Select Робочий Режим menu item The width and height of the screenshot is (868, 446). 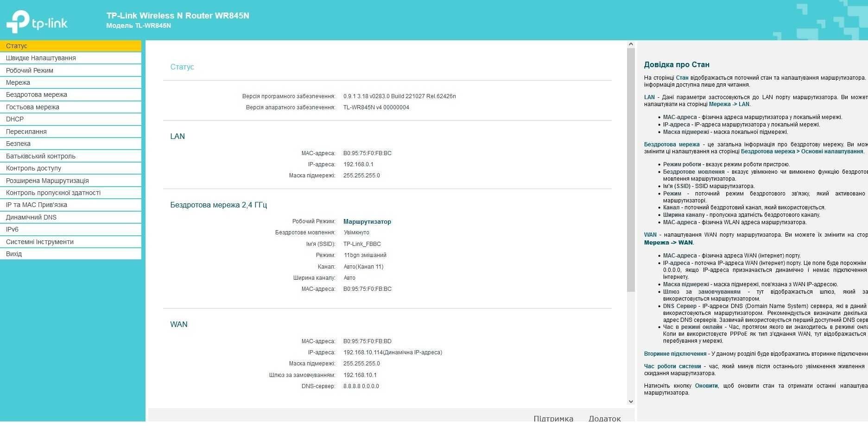coord(70,70)
